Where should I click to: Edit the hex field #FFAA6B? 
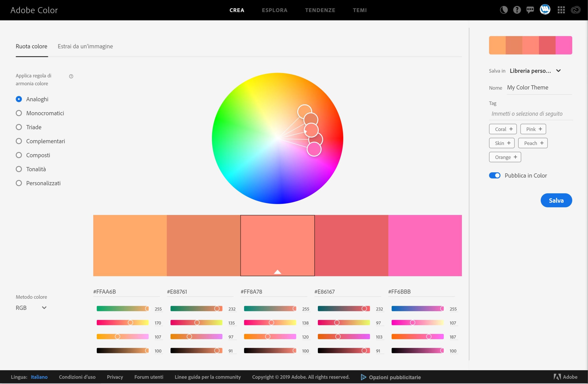126,292
